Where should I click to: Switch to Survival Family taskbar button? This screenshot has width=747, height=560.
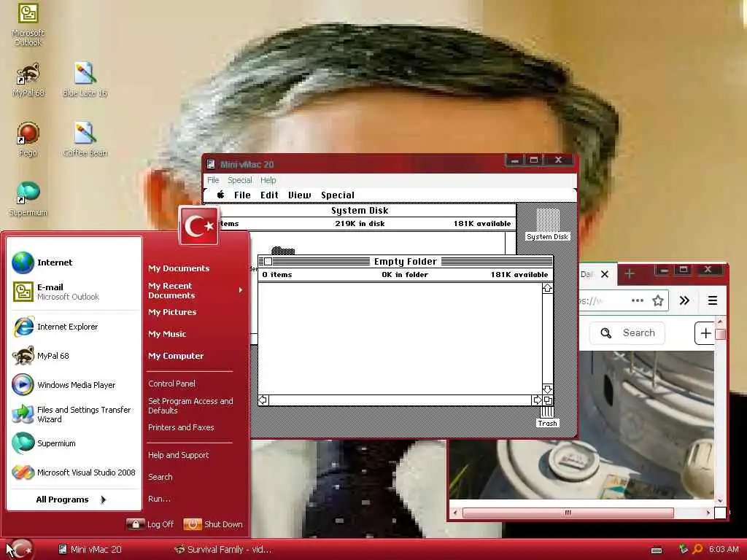(223, 549)
